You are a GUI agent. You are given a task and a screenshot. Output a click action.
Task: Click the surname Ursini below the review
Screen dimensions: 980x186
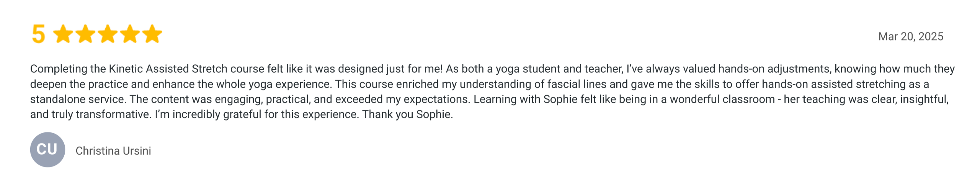pos(137,151)
